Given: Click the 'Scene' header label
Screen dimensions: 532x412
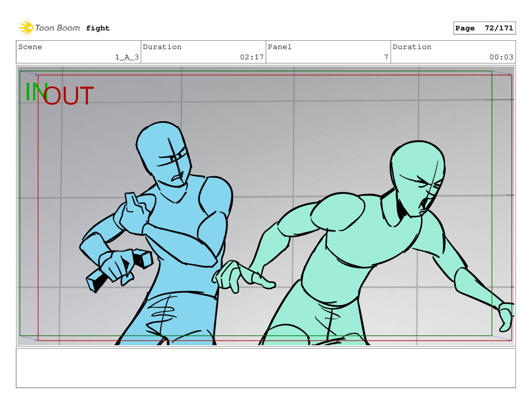Looking at the screenshot, I should (x=30, y=47).
